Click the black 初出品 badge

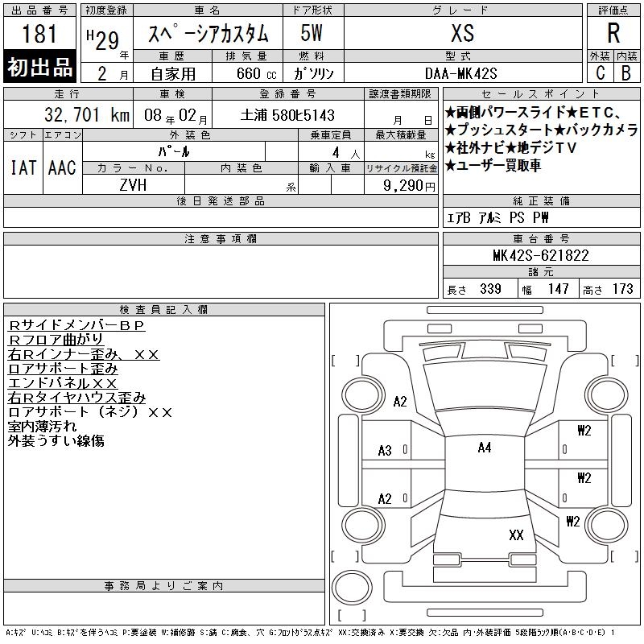(x=39, y=67)
